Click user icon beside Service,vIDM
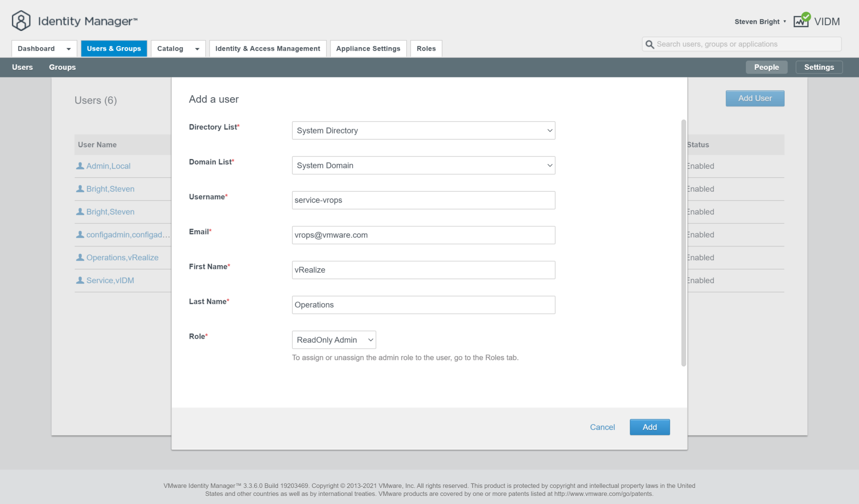This screenshot has width=859, height=504. point(80,280)
